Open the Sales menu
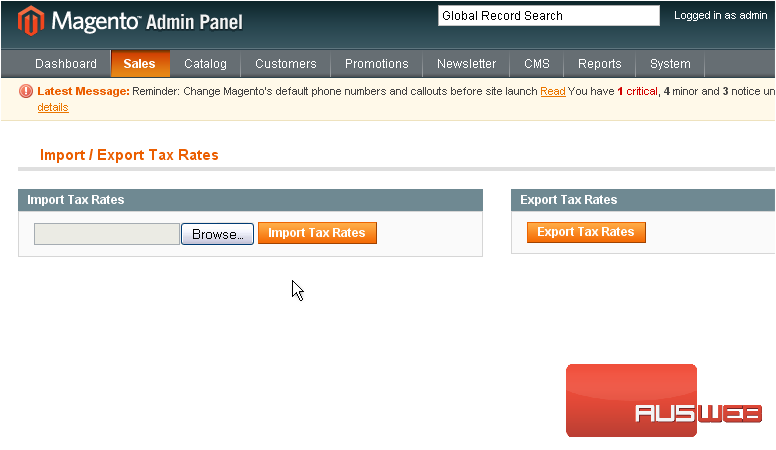 (140, 64)
